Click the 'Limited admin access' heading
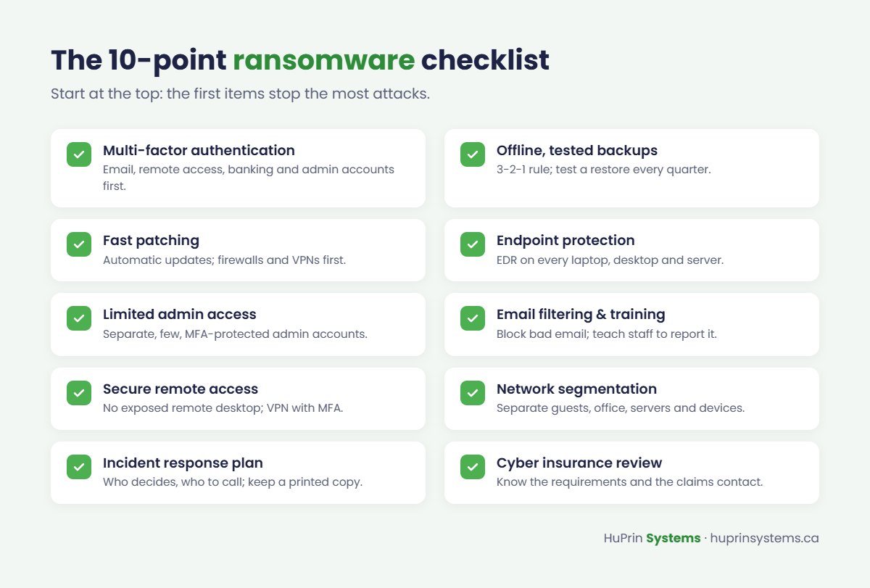 180,315
